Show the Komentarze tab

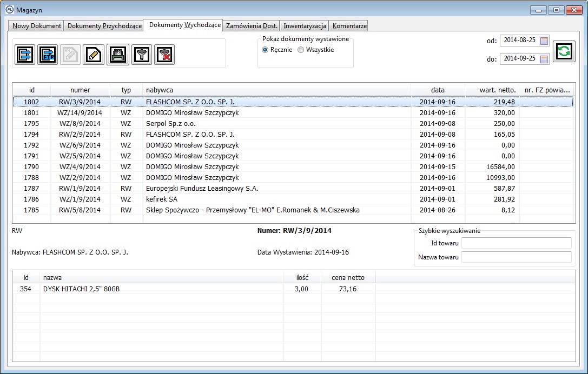(x=349, y=26)
